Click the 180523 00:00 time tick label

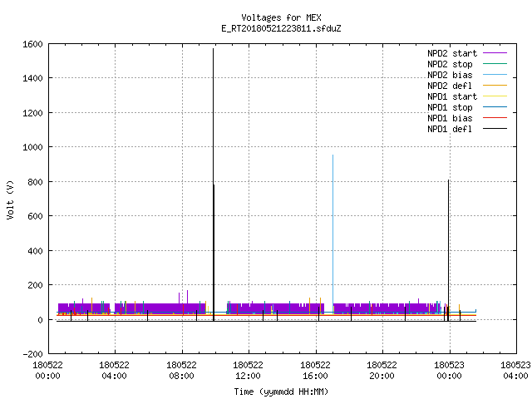pos(449,371)
